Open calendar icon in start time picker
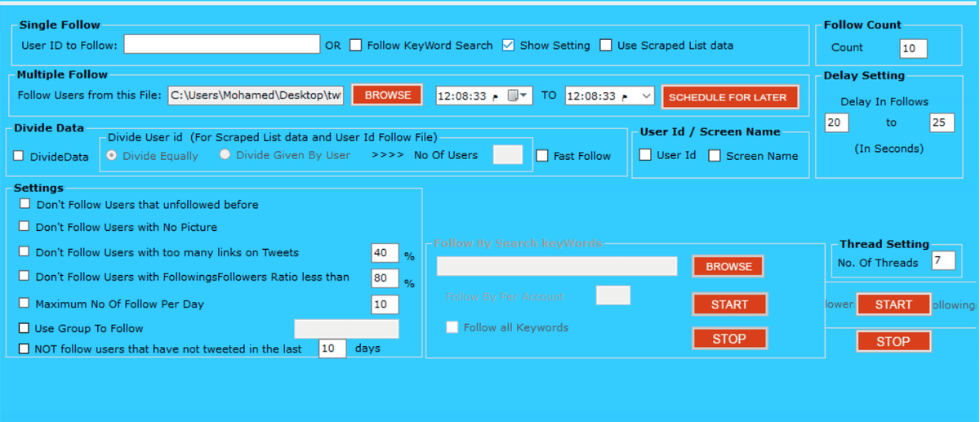The height and width of the screenshot is (422, 980). [513, 96]
